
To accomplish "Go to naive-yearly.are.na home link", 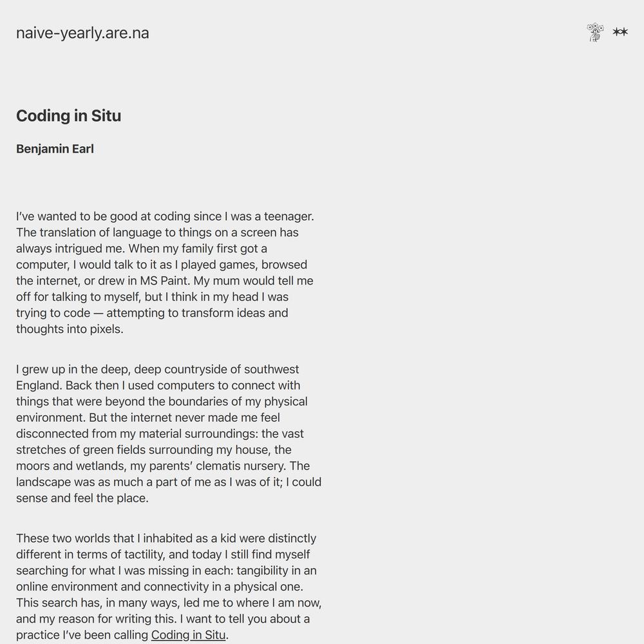I will click(82, 33).
